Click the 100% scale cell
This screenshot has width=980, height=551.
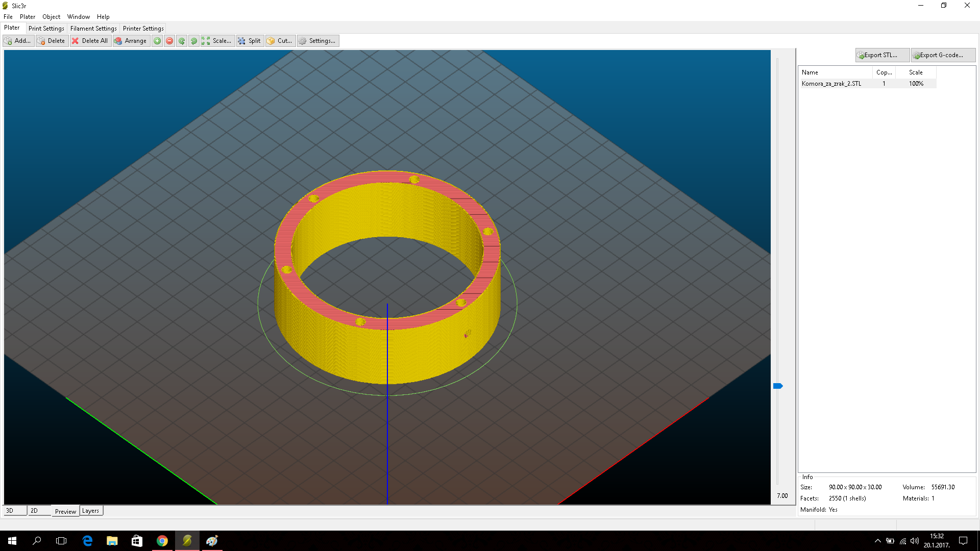(x=916, y=84)
